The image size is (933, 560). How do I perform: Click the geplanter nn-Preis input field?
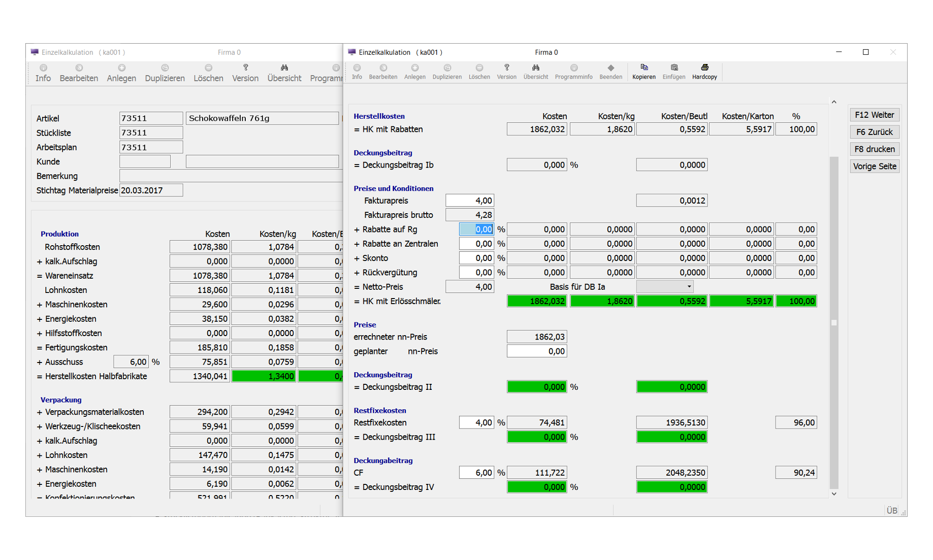pyautogui.click(x=537, y=351)
